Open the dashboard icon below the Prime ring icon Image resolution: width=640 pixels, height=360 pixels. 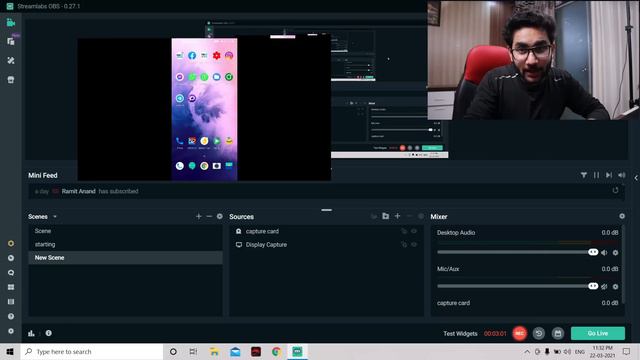point(11,258)
